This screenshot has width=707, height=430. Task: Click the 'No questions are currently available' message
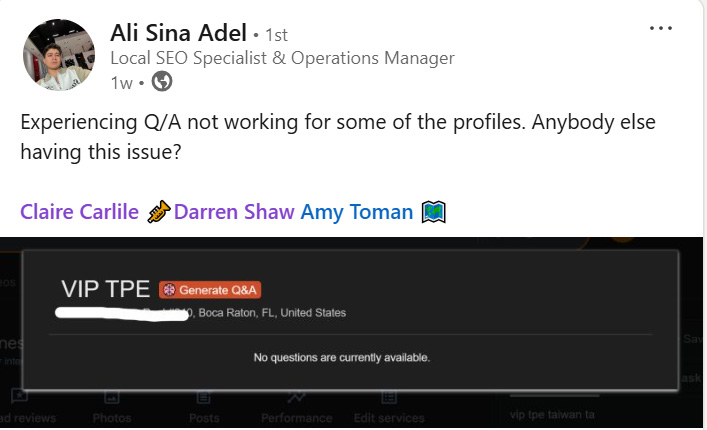(x=342, y=357)
